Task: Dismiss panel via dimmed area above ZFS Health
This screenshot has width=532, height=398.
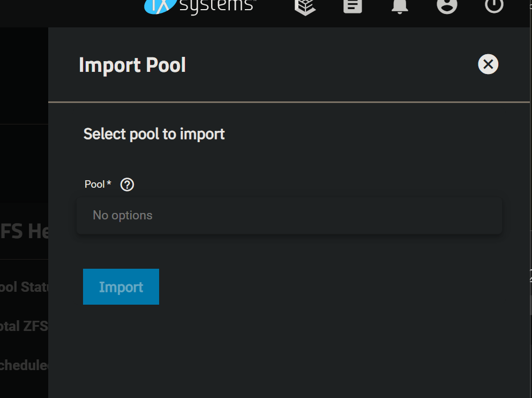Action: [24, 163]
